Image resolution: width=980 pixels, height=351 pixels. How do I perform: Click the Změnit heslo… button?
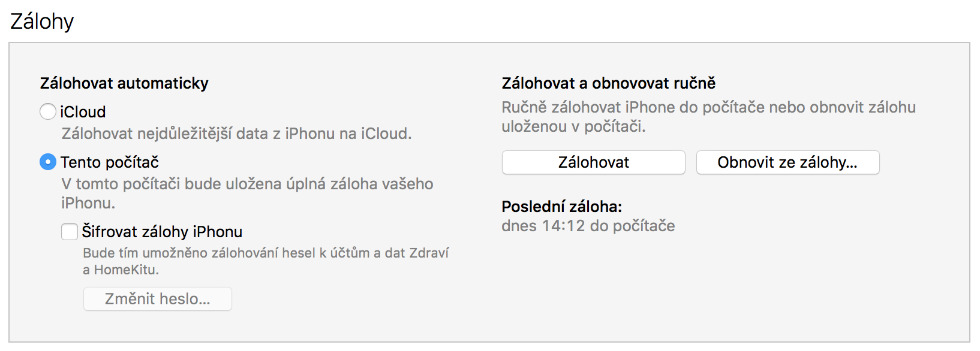pyautogui.click(x=157, y=299)
